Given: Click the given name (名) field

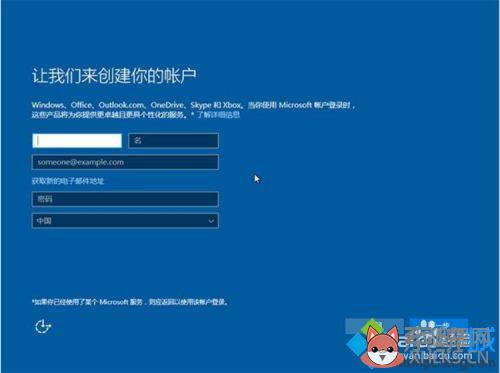Looking at the screenshot, I should 173,141.
